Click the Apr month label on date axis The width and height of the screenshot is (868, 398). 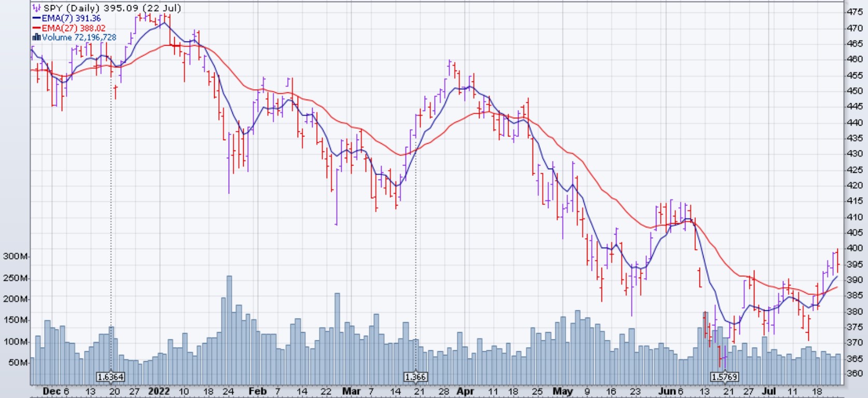point(465,391)
